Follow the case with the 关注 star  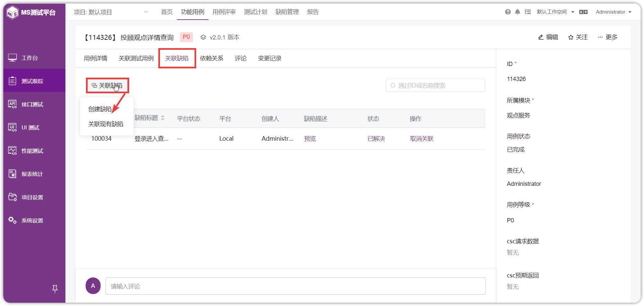point(578,37)
